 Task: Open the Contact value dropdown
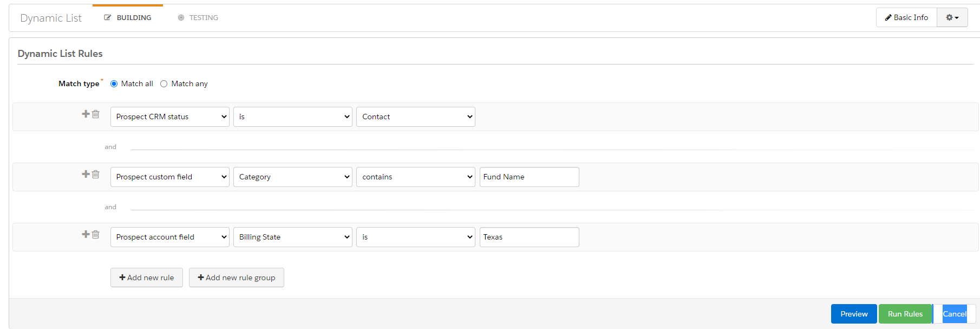pyautogui.click(x=415, y=117)
